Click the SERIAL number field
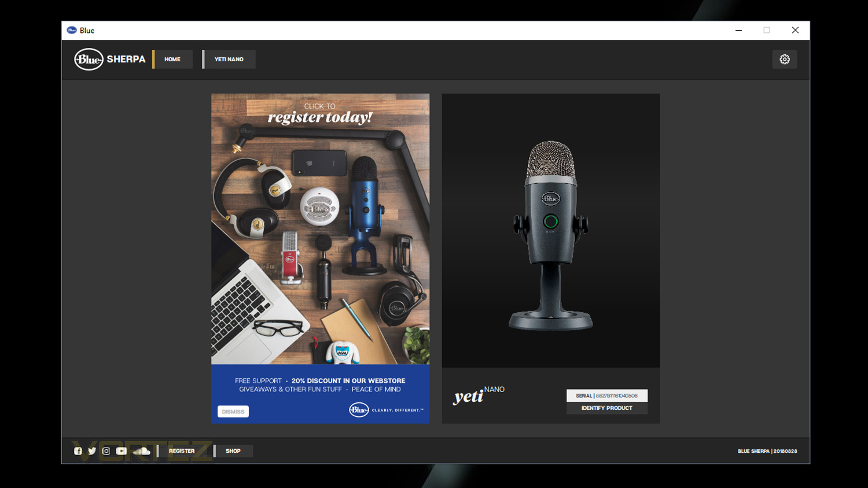Viewport: 868px width, 488px height. click(x=607, y=395)
